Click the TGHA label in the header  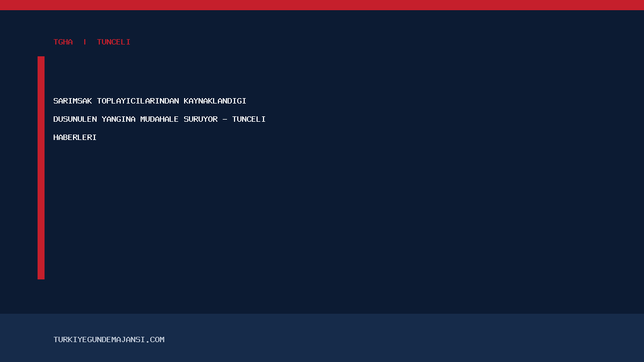(x=63, y=42)
